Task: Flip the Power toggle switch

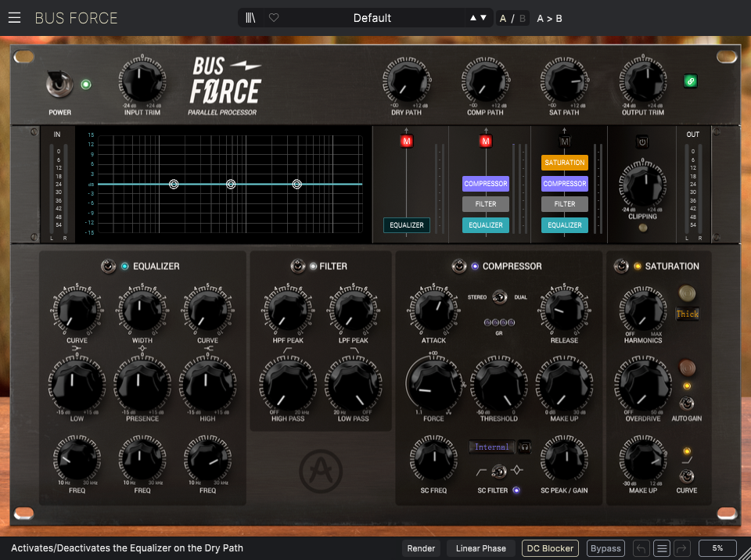Action: (59, 84)
